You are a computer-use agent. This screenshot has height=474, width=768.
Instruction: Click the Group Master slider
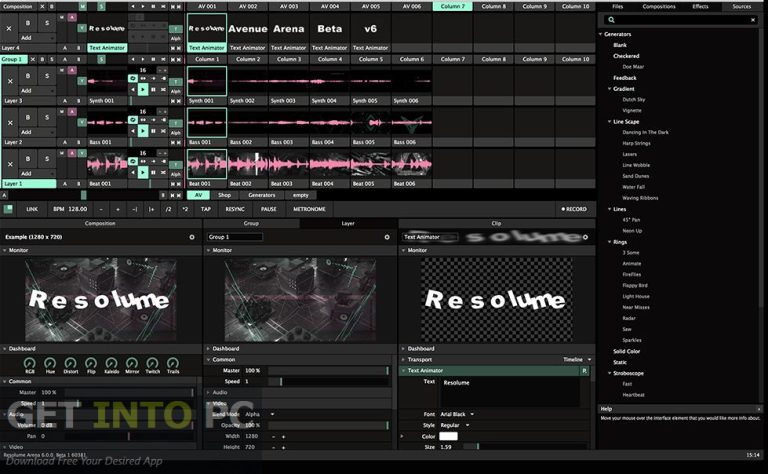click(x=328, y=371)
